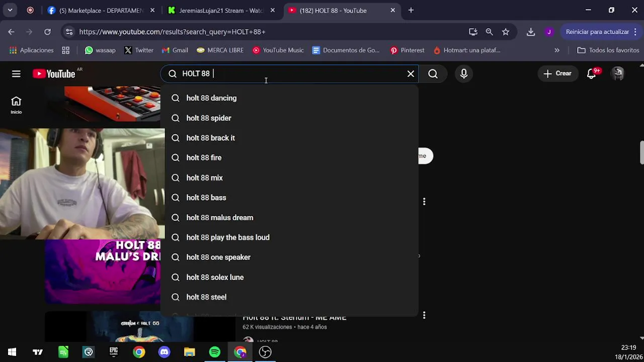
Task: Choose suggestion "holt 88 solex lune"
Action: coord(289,278)
